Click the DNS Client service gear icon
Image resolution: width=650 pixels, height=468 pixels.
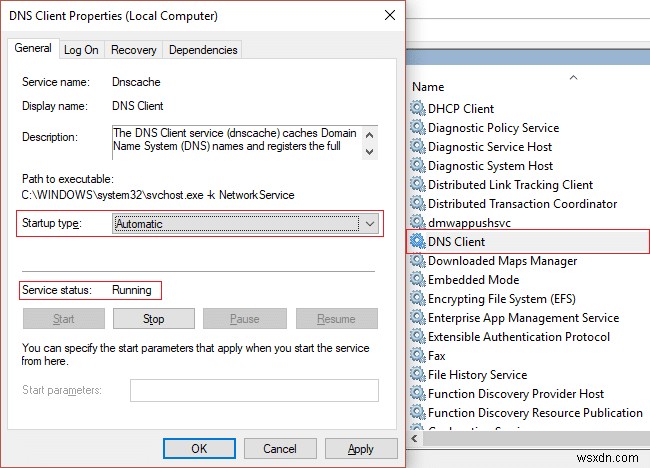pos(417,242)
